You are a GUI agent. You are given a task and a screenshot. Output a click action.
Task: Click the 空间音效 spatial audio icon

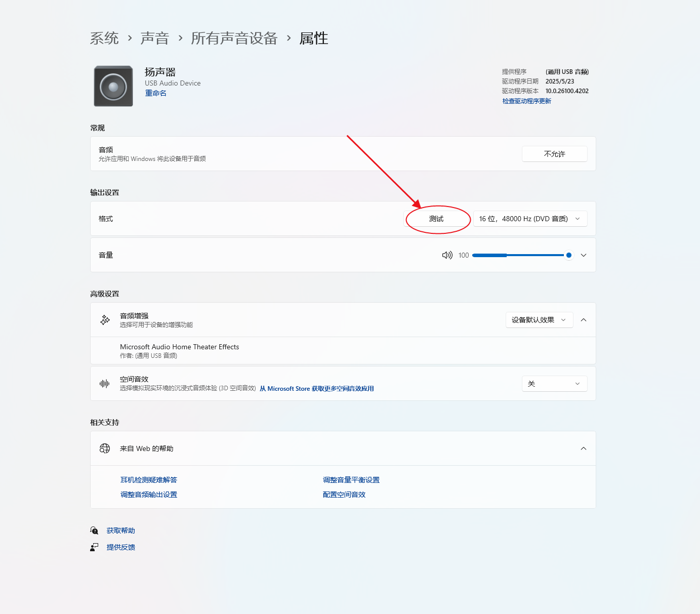coord(104,383)
